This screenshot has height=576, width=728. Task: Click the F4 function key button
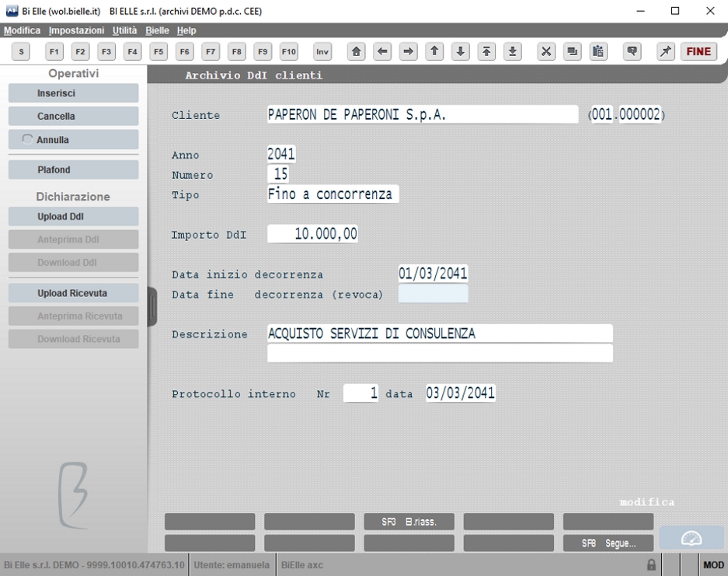click(132, 51)
